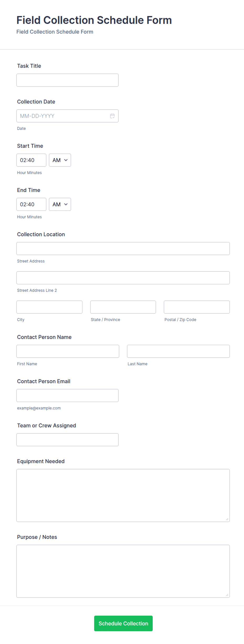Focus the Task Title input field
The width and height of the screenshot is (244, 644).
[x=67, y=80]
